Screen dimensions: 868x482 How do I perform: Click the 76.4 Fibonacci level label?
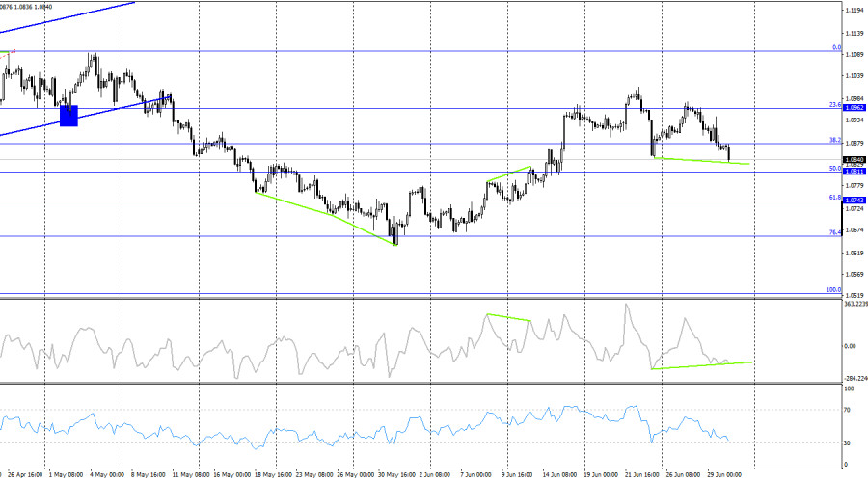(x=834, y=232)
